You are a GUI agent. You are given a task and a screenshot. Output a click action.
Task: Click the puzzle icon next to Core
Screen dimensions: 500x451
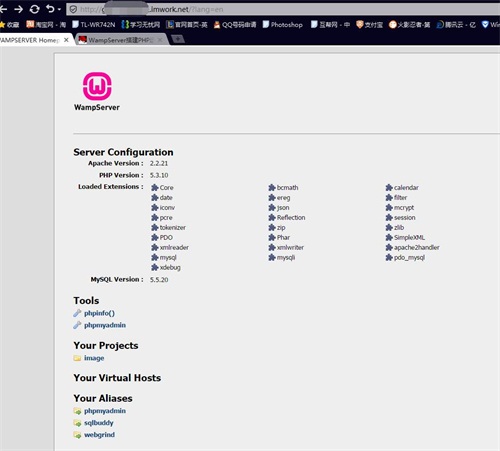coord(154,188)
